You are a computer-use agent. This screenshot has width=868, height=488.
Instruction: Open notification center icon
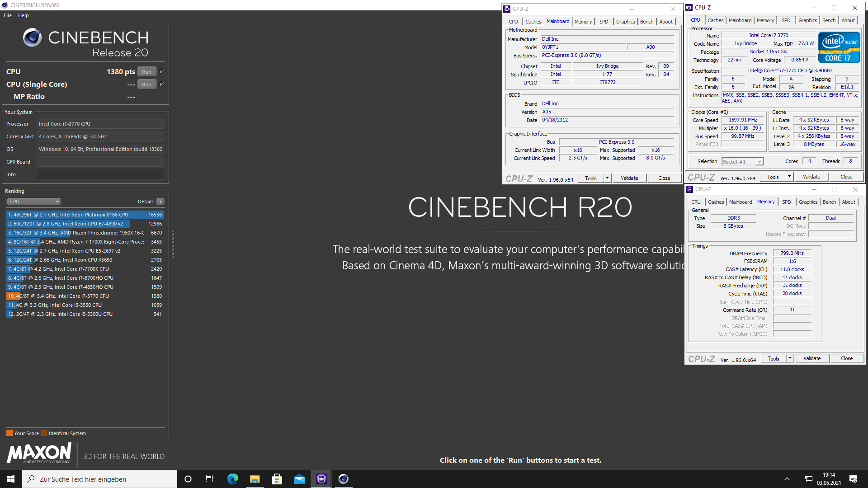tap(853, 479)
